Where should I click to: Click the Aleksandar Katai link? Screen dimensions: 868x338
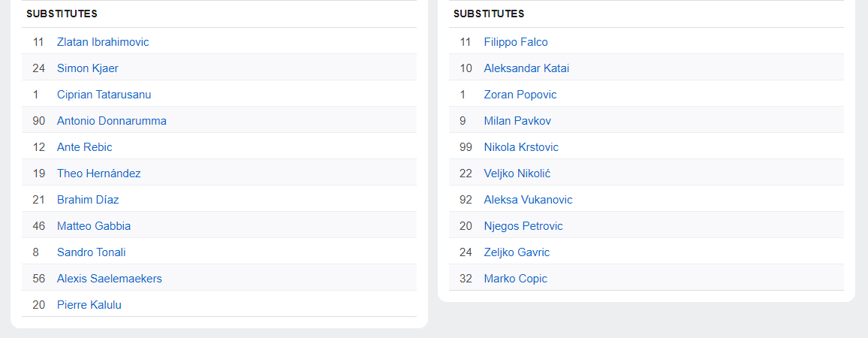526,68
